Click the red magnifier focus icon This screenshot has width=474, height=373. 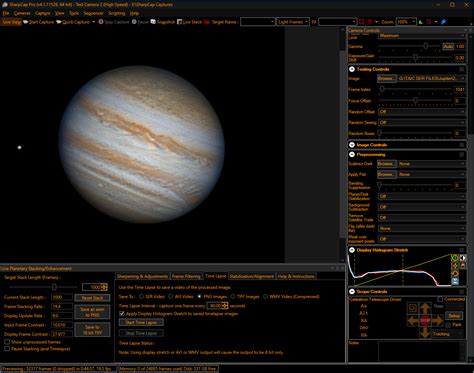click(429, 22)
